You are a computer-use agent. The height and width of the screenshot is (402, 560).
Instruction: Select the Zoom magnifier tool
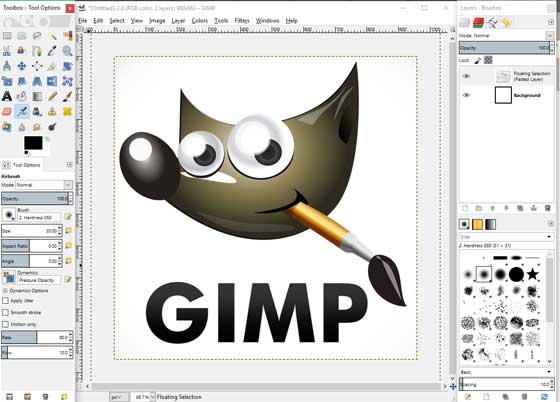[x=67, y=51]
